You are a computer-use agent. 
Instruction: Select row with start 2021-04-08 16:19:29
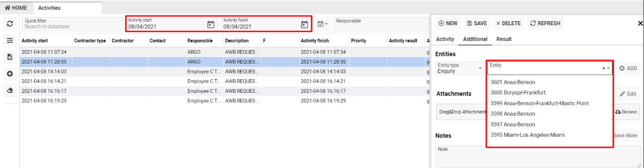[x=224, y=100]
